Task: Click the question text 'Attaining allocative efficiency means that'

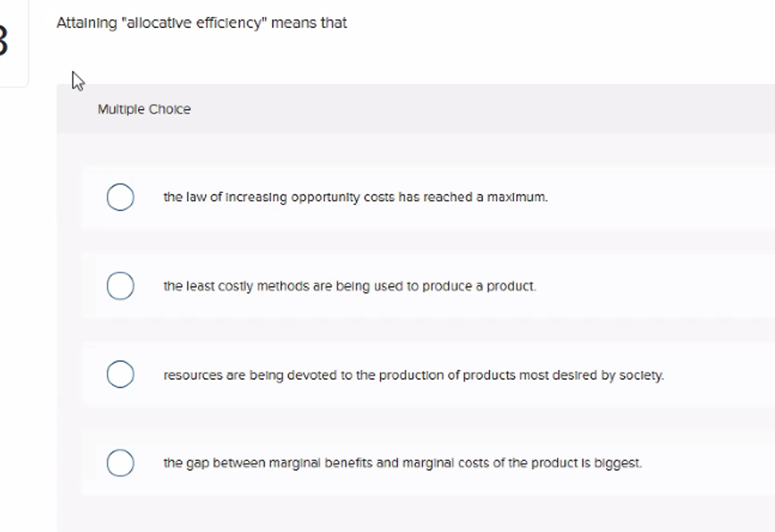Action: (200, 23)
